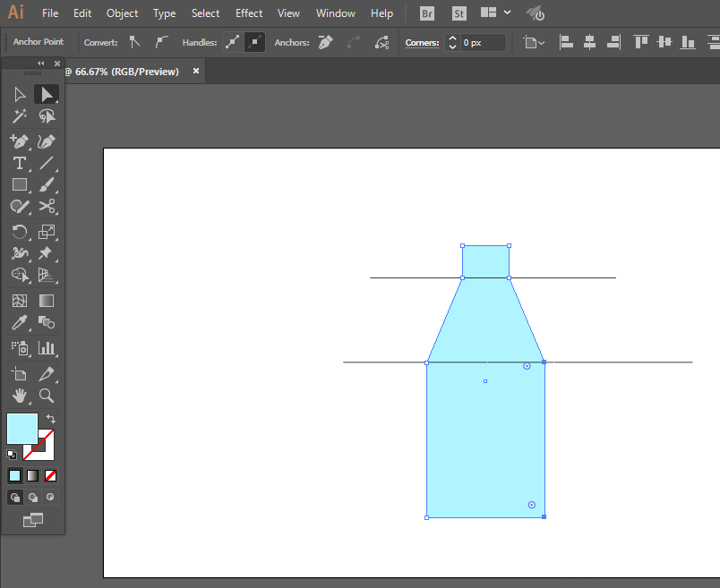Screen dimensions: 720x588
Task: Click Vertical Align Top button
Action: (640, 43)
